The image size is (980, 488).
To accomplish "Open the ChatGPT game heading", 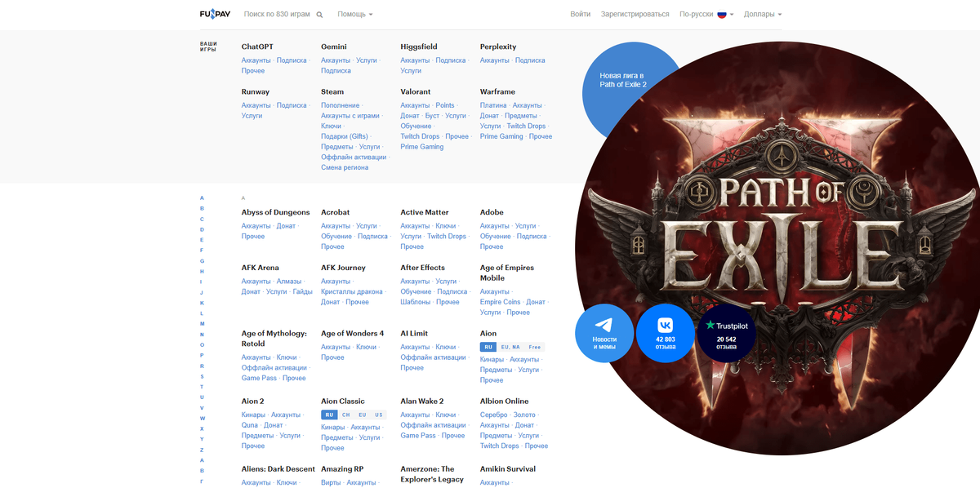I will point(257,47).
